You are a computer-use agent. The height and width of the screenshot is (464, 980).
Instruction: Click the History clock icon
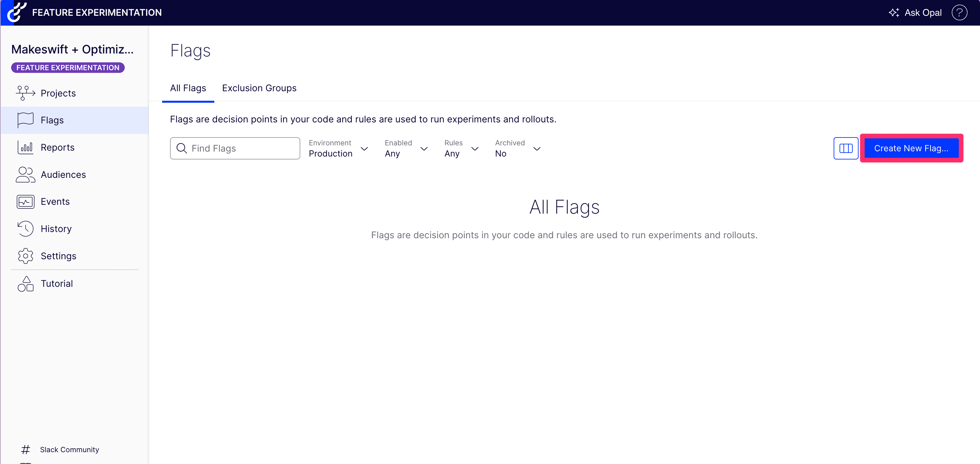click(25, 229)
